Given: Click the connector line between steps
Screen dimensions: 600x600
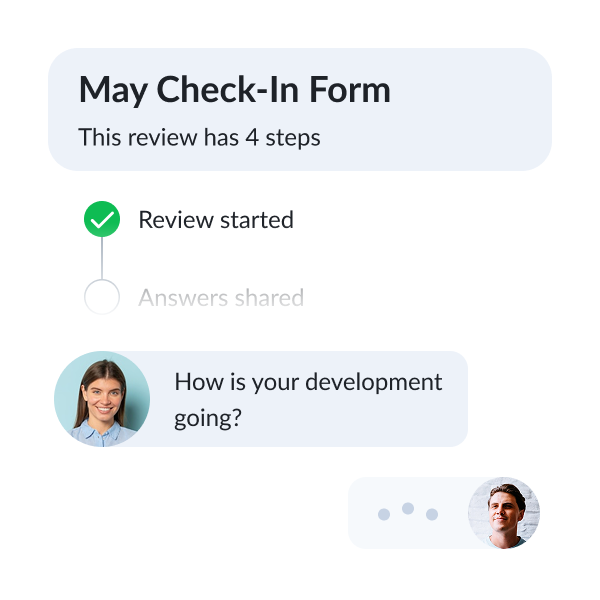Looking at the screenshot, I should tap(102, 258).
